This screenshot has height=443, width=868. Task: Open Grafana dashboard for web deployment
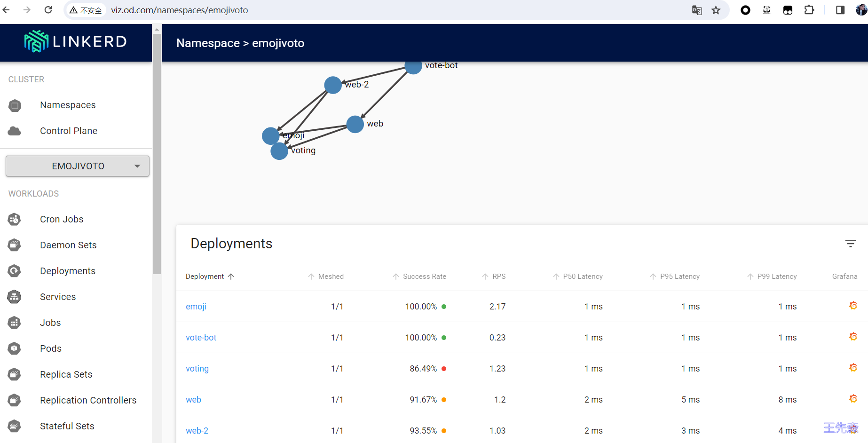tap(853, 399)
